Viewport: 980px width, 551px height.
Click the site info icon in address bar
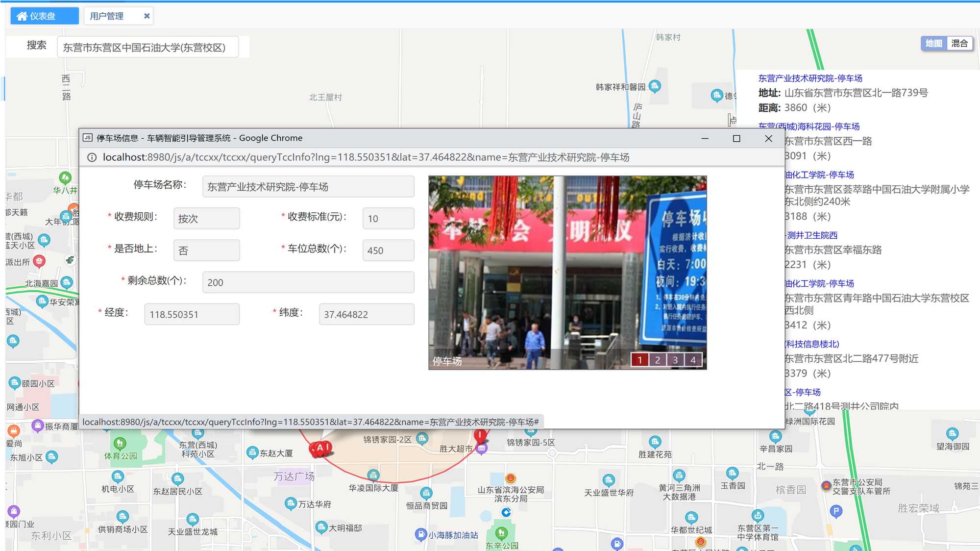pos(92,157)
